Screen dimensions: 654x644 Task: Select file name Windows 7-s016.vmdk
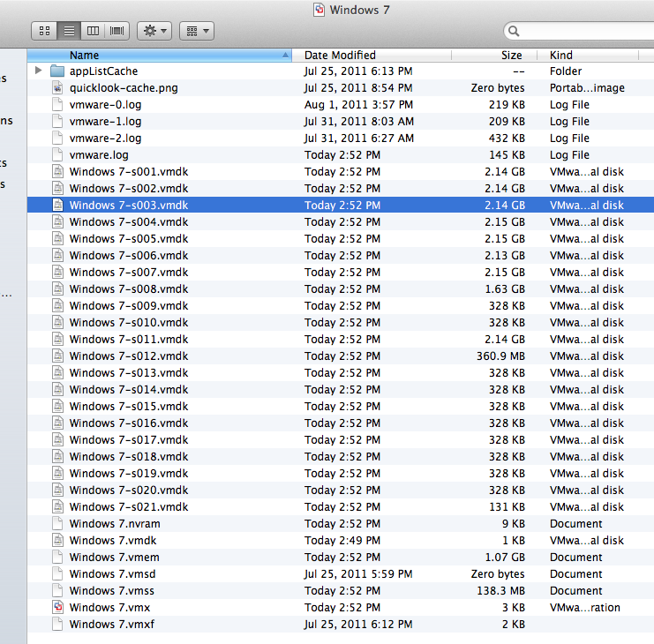pyautogui.click(x=129, y=423)
